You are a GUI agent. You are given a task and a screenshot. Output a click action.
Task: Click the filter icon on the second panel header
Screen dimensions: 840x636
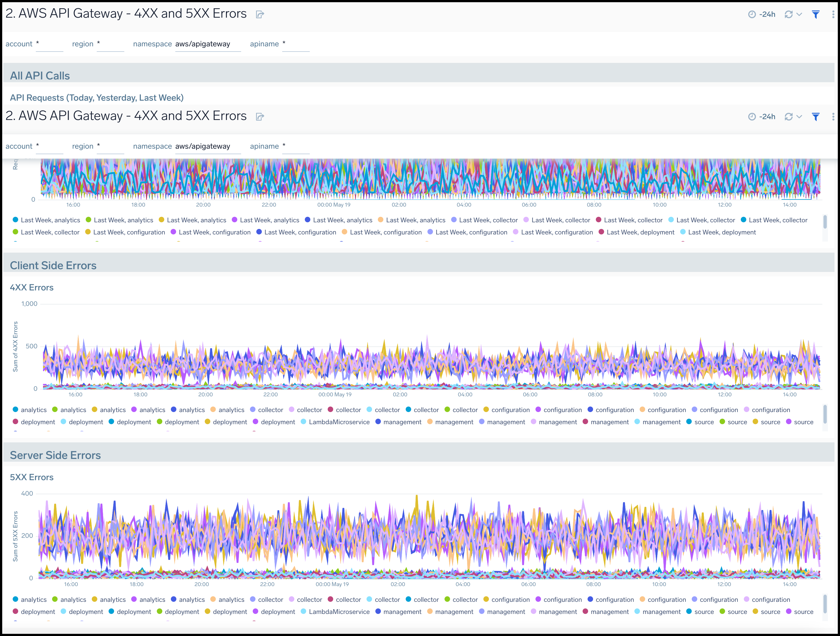(816, 116)
